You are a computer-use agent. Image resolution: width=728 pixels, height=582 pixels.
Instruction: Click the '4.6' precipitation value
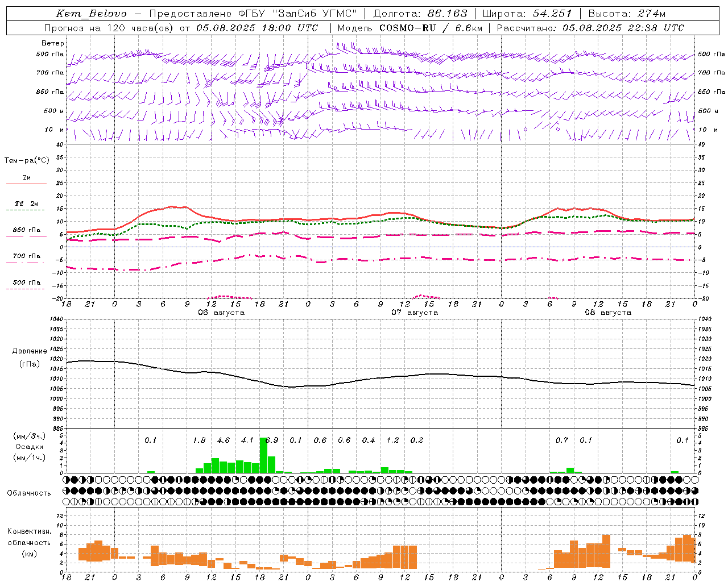pyautogui.click(x=224, y=440)
